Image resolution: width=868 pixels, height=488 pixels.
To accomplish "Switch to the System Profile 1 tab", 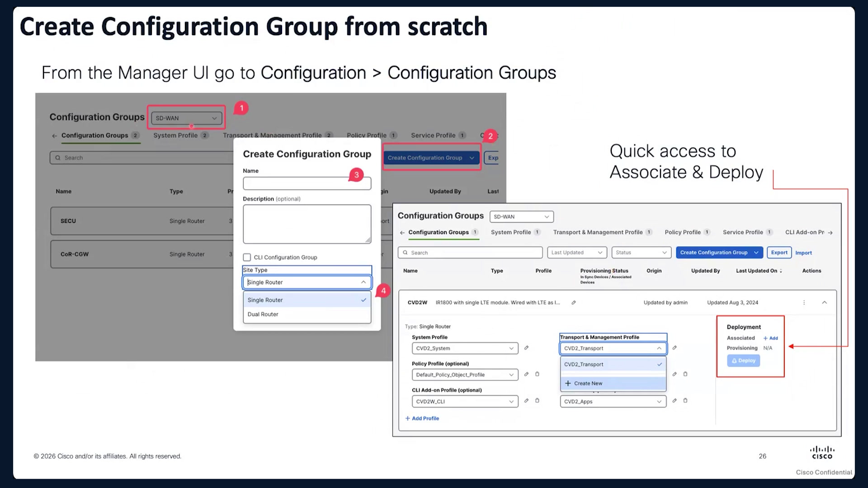I will tap(515, 232).
